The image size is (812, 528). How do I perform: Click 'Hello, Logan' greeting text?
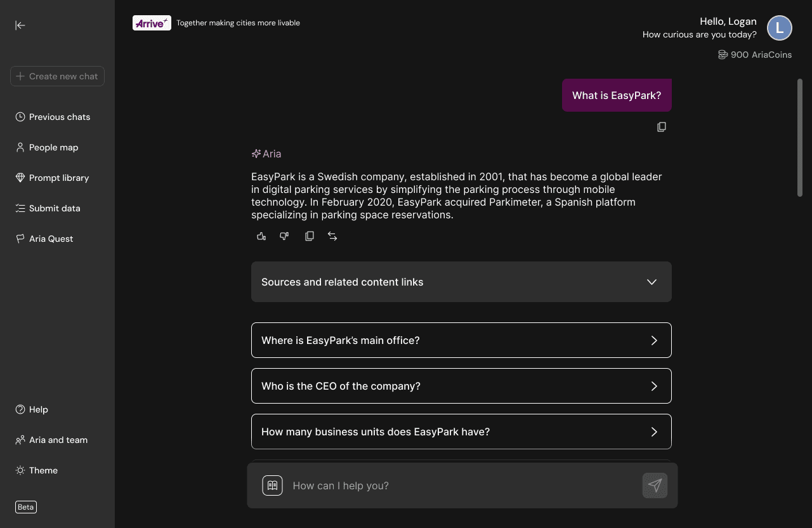(x=728, y=22)
